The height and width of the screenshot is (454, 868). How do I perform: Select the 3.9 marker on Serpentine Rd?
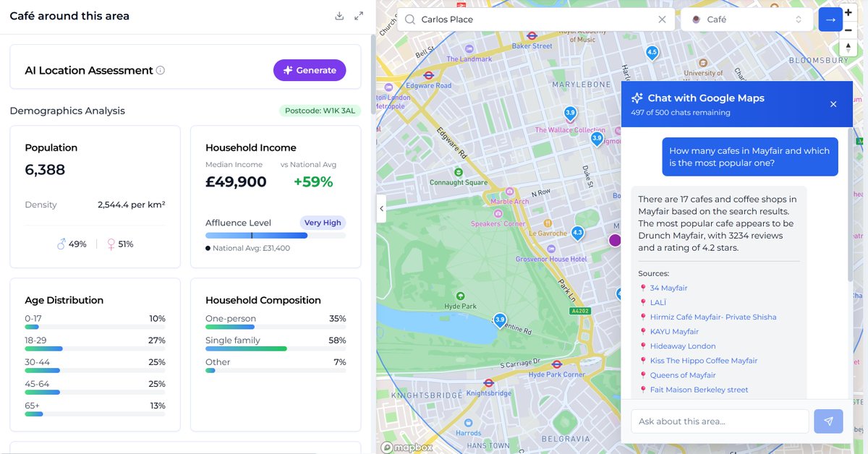click(x=500, y=320)
